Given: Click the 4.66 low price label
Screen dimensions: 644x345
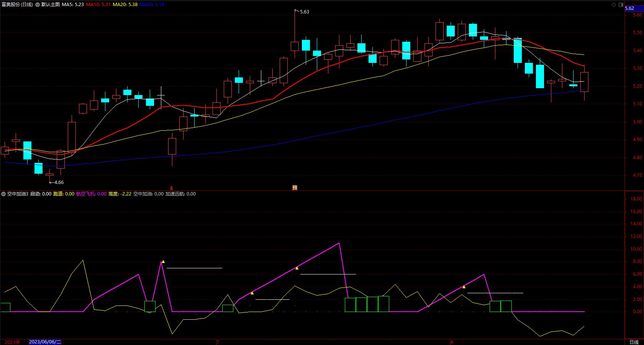Looking at the screenshot, I should pyautogui.click(x=59, y=182).
